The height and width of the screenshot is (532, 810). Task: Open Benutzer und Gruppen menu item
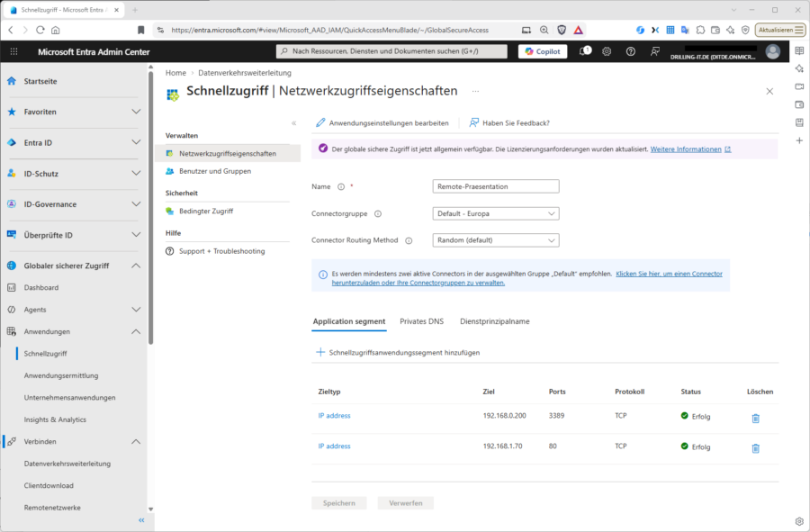coord(215,171)
